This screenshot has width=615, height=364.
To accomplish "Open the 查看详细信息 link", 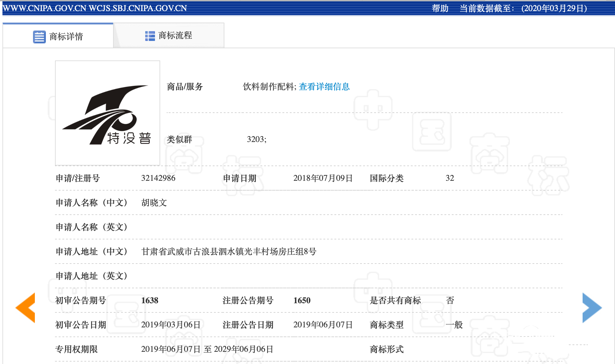I will [324, 87].
